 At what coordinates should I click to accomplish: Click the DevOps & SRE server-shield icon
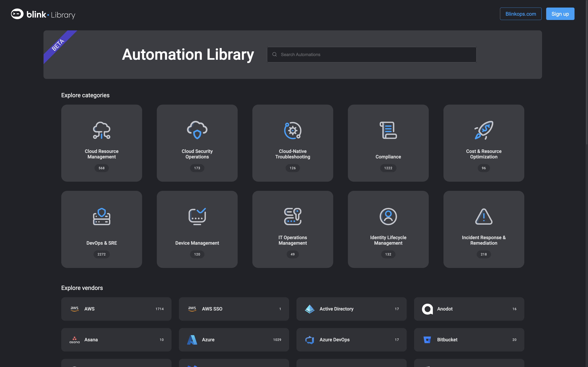pyautogui.click(x=101, y=217)
